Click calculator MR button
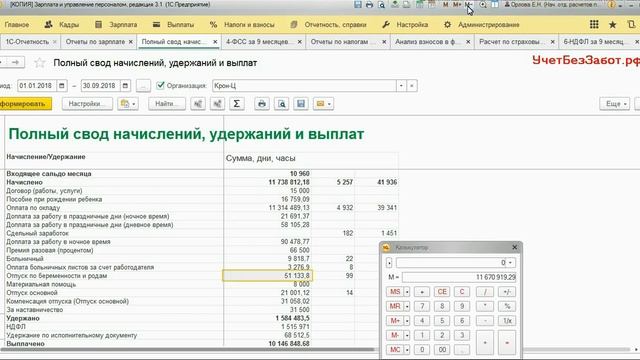 pyautogui.click(x=395, y=306)
